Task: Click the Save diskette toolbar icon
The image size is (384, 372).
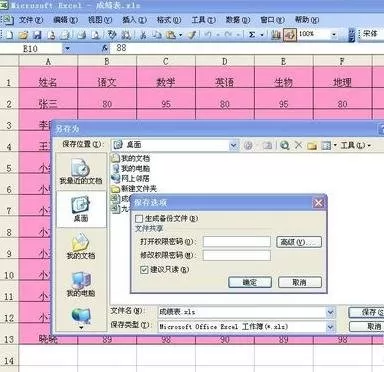Action: click(37, 35)
